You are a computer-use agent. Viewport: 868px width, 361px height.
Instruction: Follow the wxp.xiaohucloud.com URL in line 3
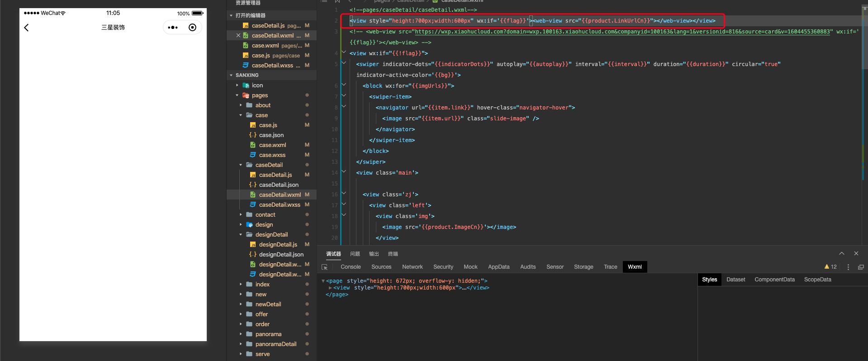pos(622,32)
